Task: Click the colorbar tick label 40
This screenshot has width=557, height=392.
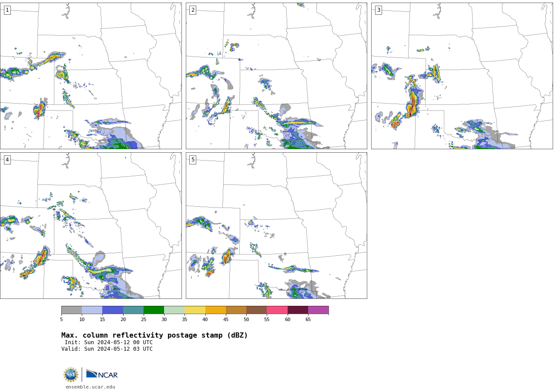Action: point(205,319)
